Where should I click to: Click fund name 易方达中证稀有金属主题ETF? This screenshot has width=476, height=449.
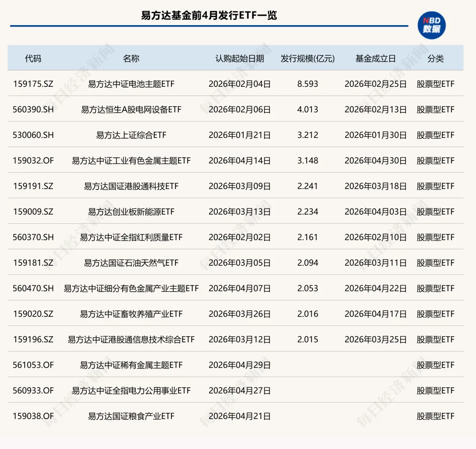coord(131,364)
